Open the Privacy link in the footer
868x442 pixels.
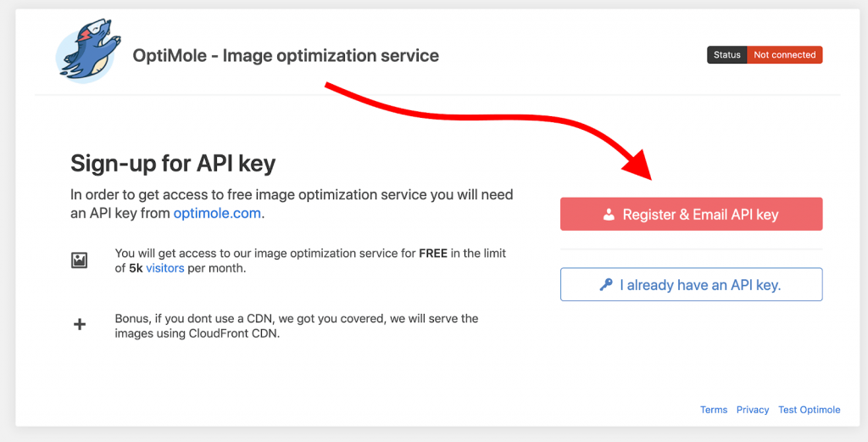tap(753, 410)
